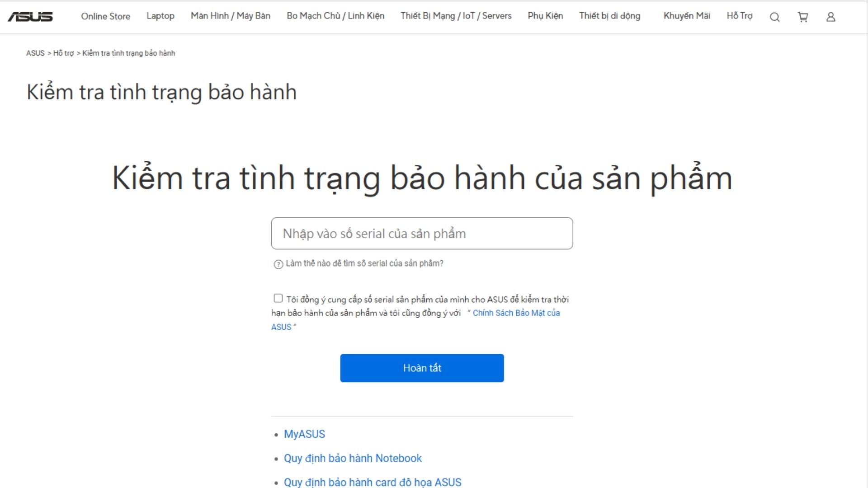Click the question mark help icon
The image size is (868, 488).
click(x=278, y=264)
